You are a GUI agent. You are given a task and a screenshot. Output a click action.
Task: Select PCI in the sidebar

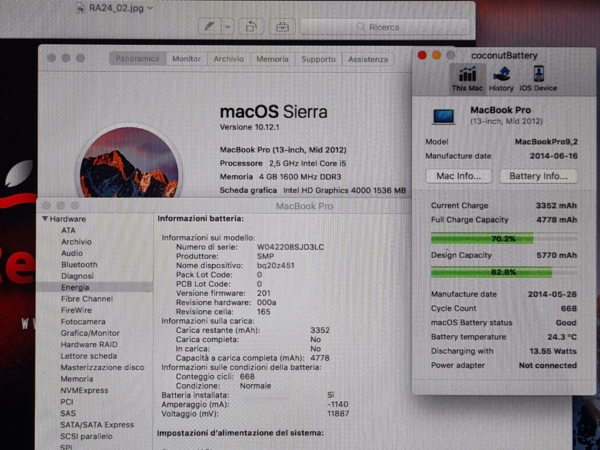[67, 402]
